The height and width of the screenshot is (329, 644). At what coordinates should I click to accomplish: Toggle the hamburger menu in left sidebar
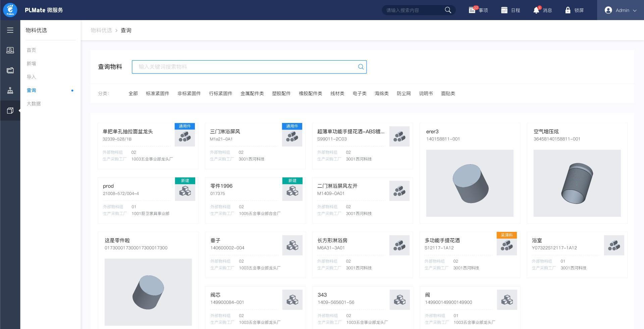(10, 30)
